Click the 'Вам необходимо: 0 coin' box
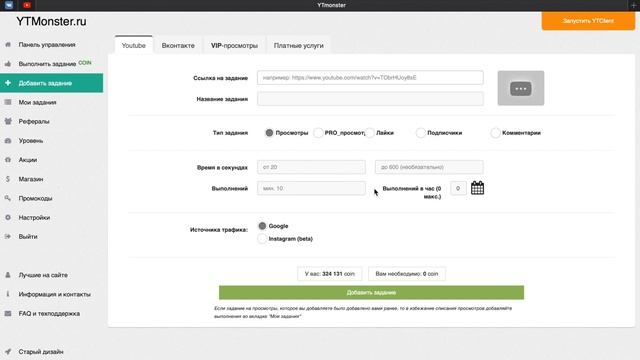 click(x=407, y=274)
